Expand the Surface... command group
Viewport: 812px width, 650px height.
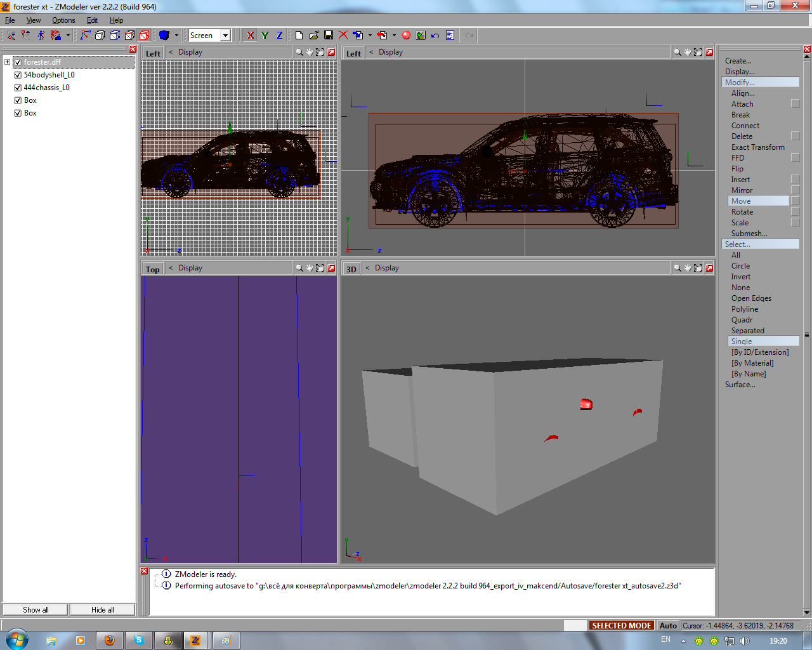pyautogui.click(x=740, y=385)
